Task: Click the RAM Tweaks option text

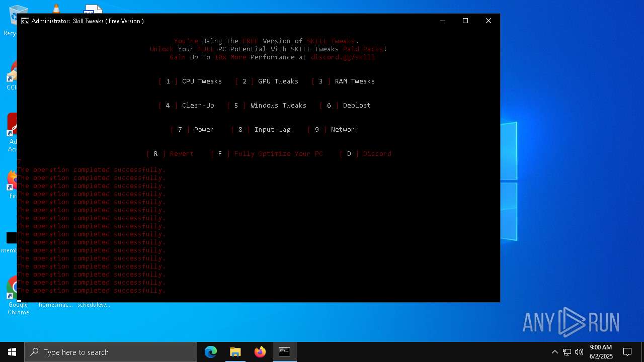Action: (355, 81)
